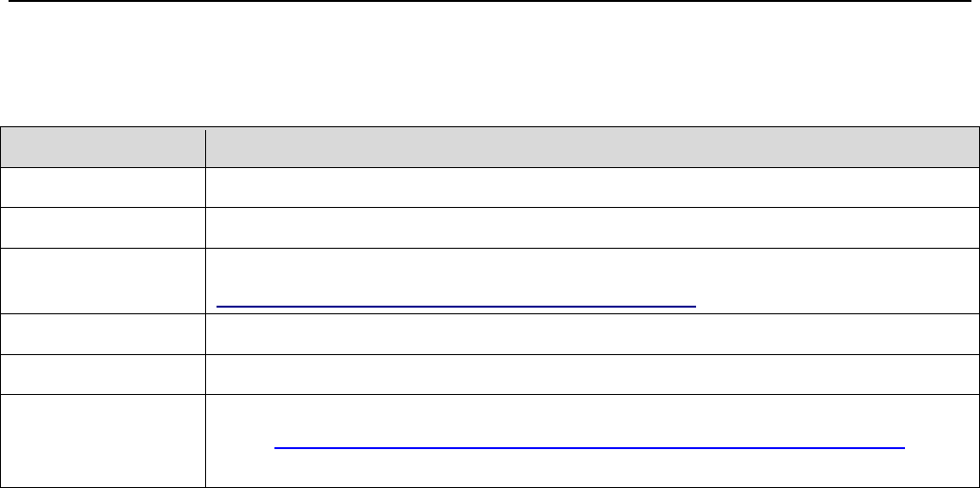Open the second underlined link in last row

click(x=589, y=443)
